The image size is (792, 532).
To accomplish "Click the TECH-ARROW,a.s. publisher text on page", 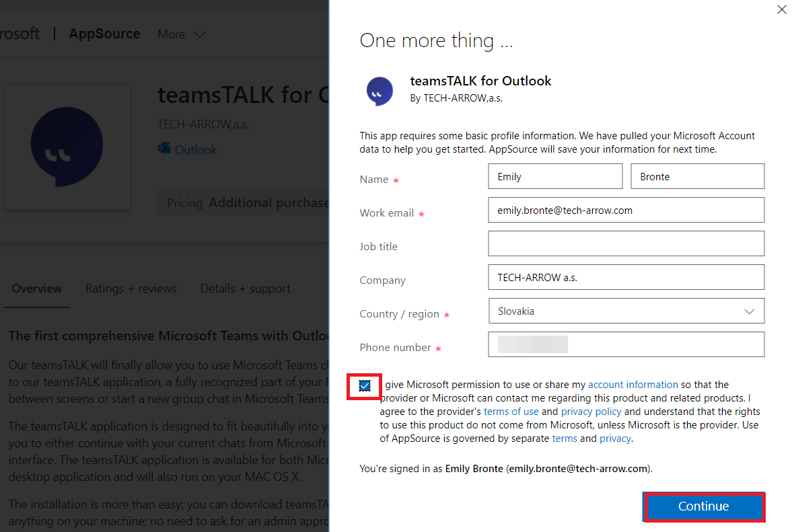I will pyautogui.click(x=203, y=124).
